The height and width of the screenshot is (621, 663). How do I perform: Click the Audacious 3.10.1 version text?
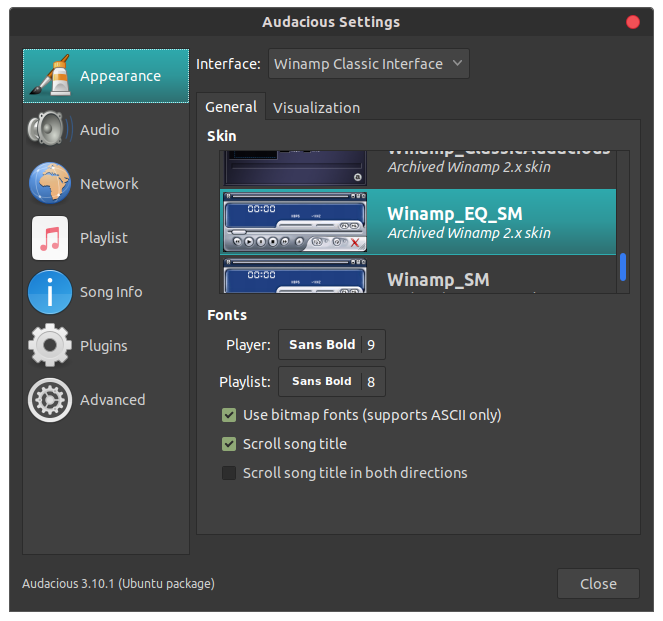[118, 583]
